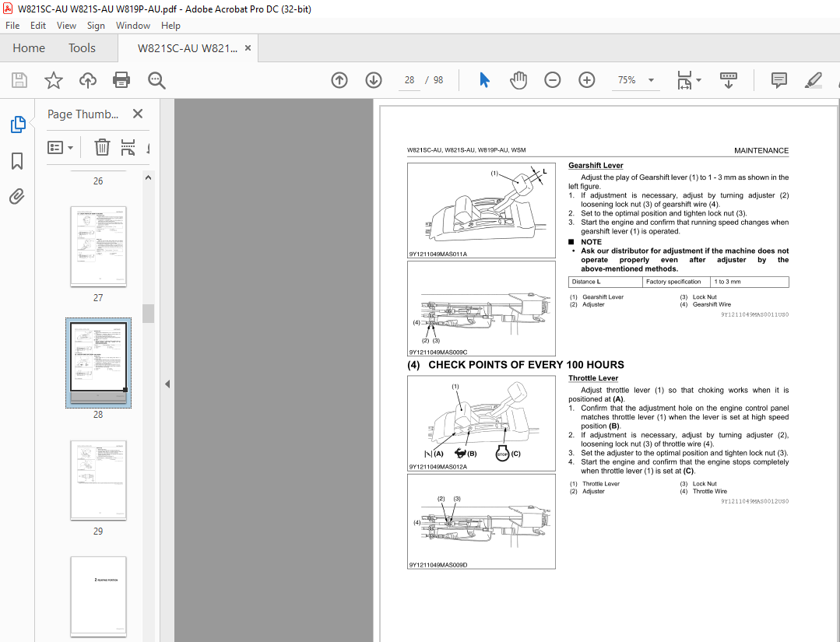Open the 75% zoom level dropdown
The image size is (840, 642).
click(x=651, y=80)
